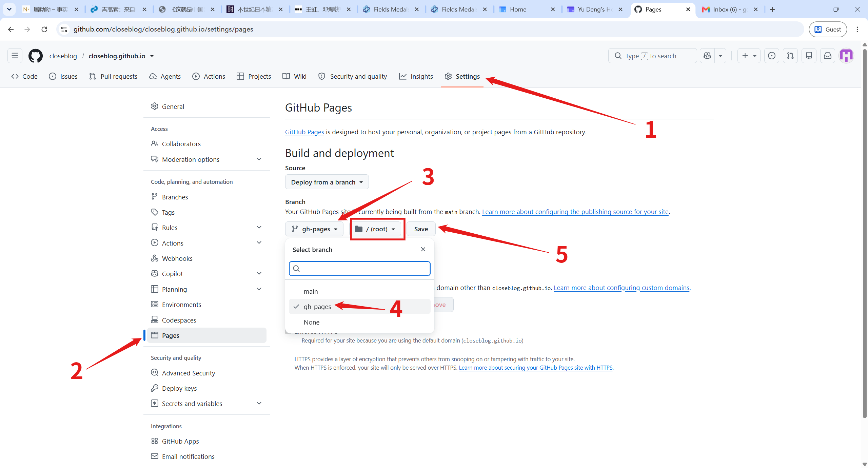This screenshot has width=868, height=468.
Task: Focus the Select branch filter field
Action: 359,269
